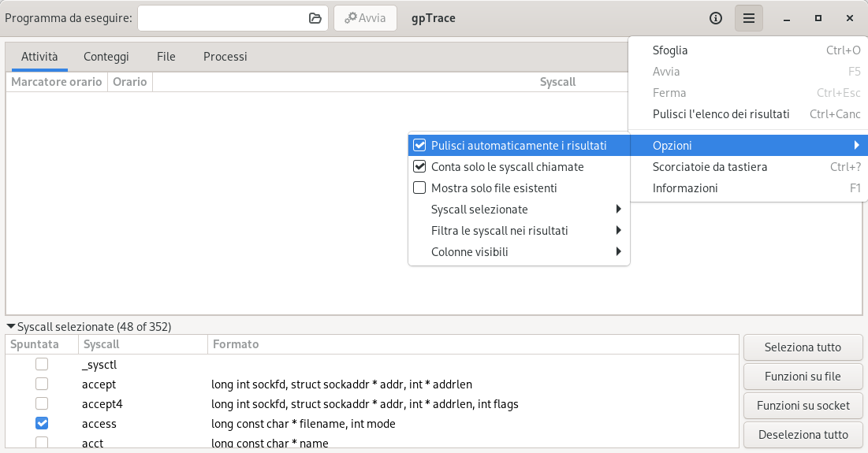Uncheck the access syscall checkbox
This screenshot has width=868, height=453.
[x=42, y=423]
